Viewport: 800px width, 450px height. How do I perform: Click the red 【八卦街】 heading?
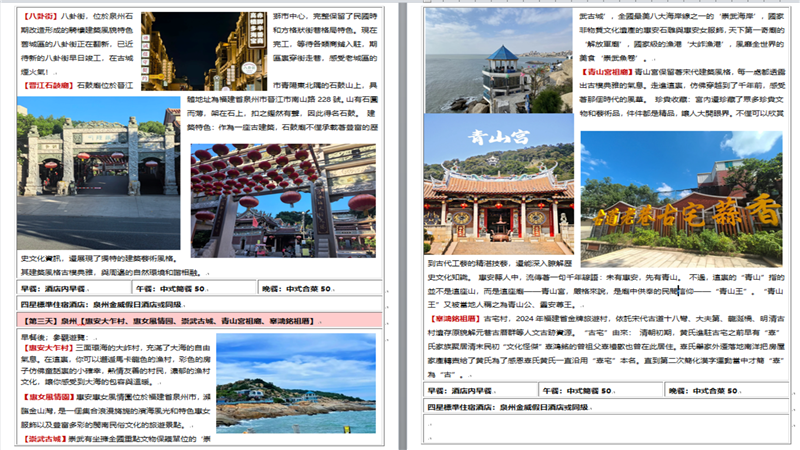(40, 18)
